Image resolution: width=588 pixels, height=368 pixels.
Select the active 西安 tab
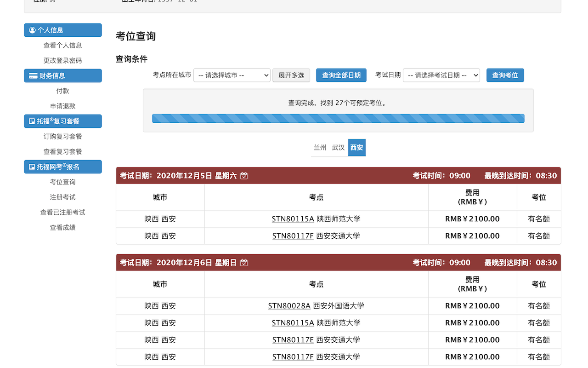click(356, 147)
